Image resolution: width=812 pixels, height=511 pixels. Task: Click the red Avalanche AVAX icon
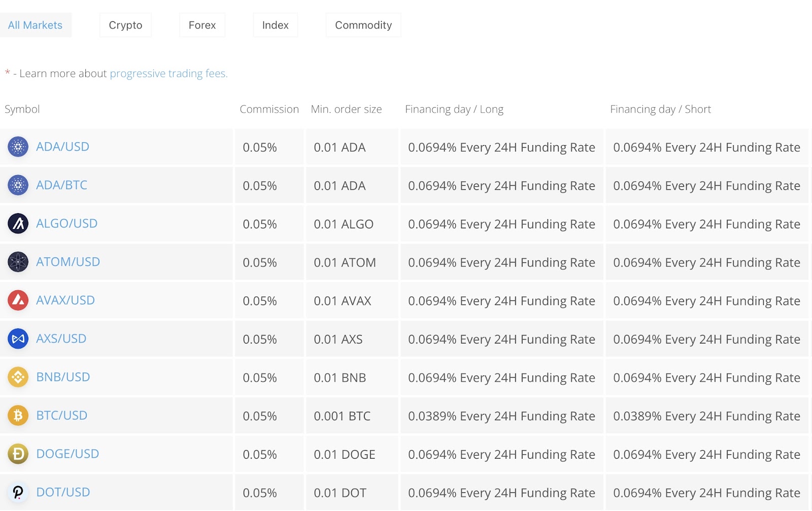click(x=18, y=300)
